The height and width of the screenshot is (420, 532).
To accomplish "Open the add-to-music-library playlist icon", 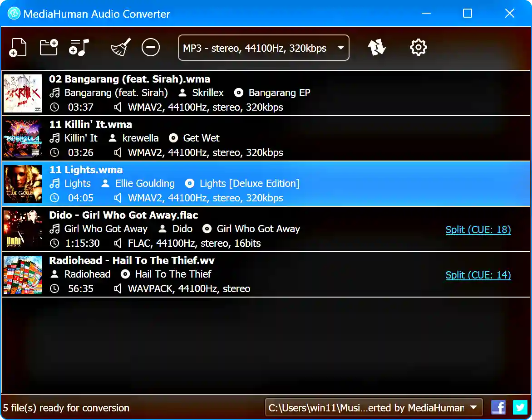I will (79, 48).
